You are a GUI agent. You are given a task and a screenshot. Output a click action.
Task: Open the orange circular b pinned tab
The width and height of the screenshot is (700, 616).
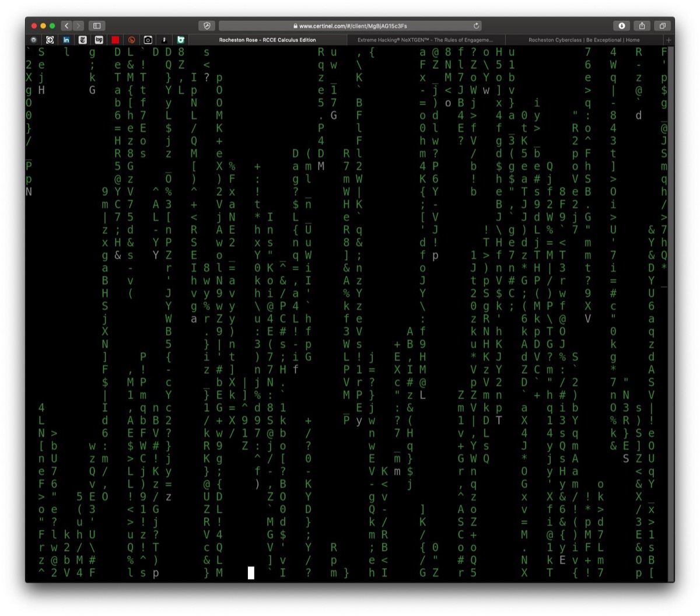click(132, 40)
